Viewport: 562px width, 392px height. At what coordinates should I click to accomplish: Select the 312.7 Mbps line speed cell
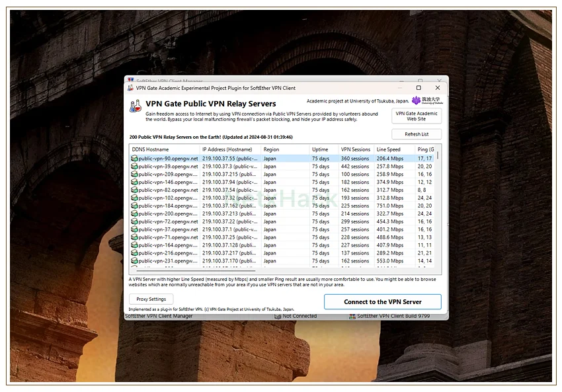390,190
